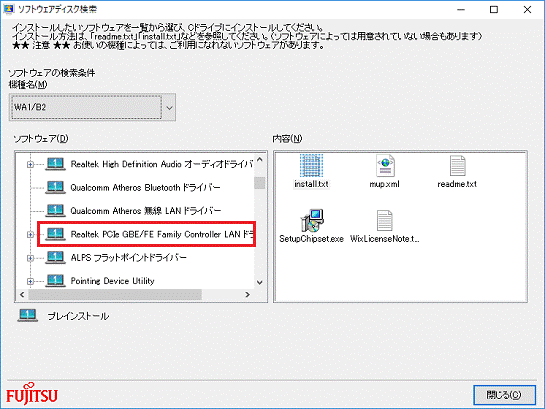Minimize the ソフトウェアディスク検索 window
Image resolution: width=545 pixels, height=409 pixels.
[461, 9]
